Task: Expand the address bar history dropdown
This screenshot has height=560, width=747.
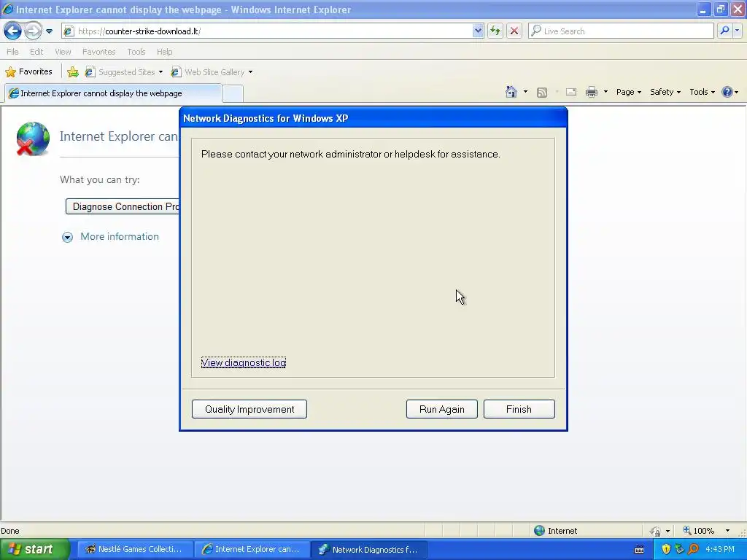Action: [x=478, y=31]
